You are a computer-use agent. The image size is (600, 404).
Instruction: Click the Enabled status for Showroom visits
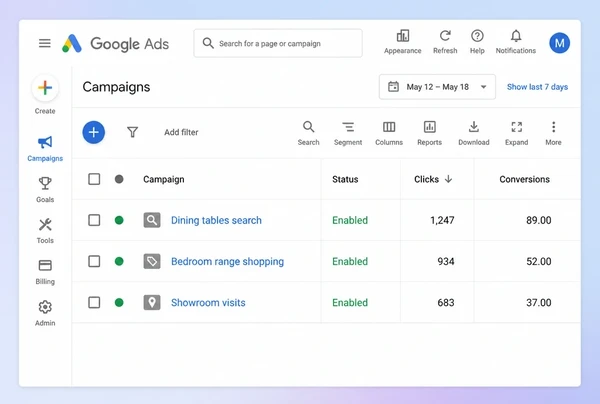pos(350,302)
